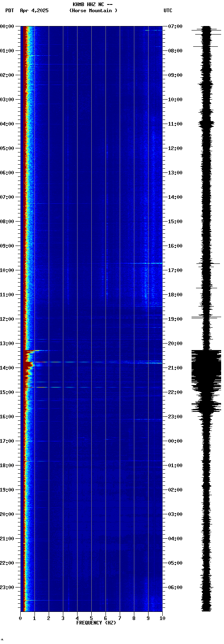Image resolution: width=224 pixels, height=644 pixels.
Task: Click the 08:00 PDT axis label
Action: click(7, 222)
